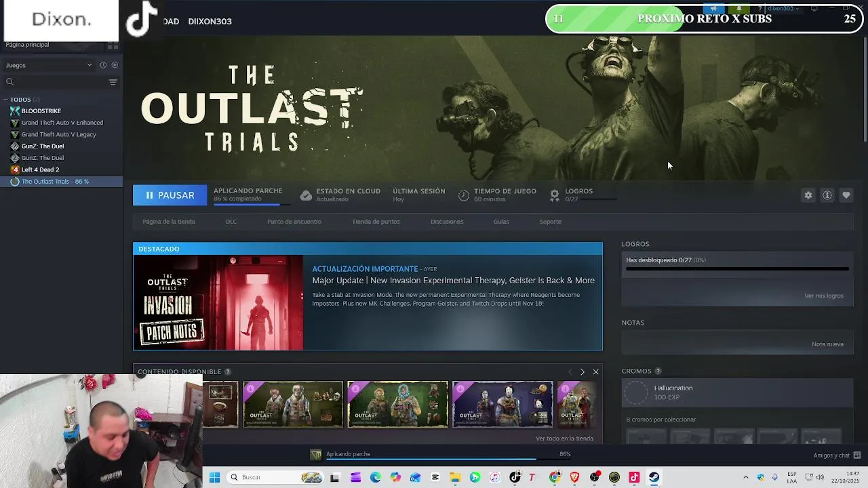Viewport: 868px width, 488px height.
Task: Open Brave browser from taskbar
Action: point(574,477)
